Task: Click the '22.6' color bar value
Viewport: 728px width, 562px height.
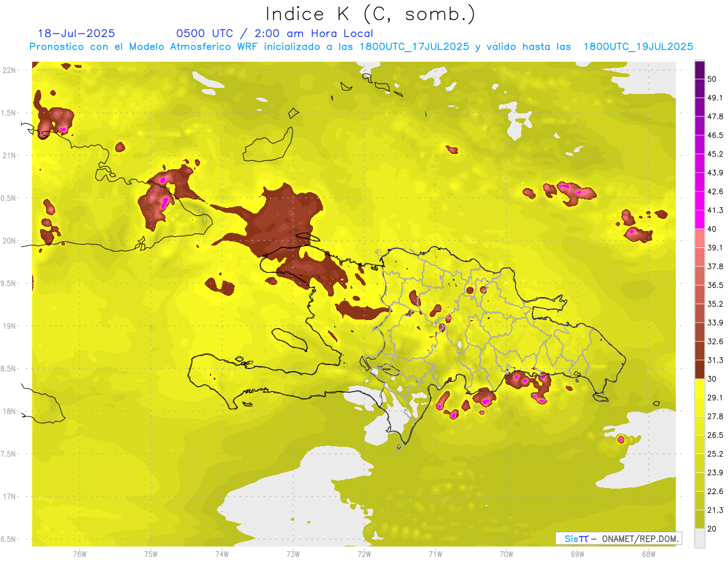Action: (x=715, y=492)
